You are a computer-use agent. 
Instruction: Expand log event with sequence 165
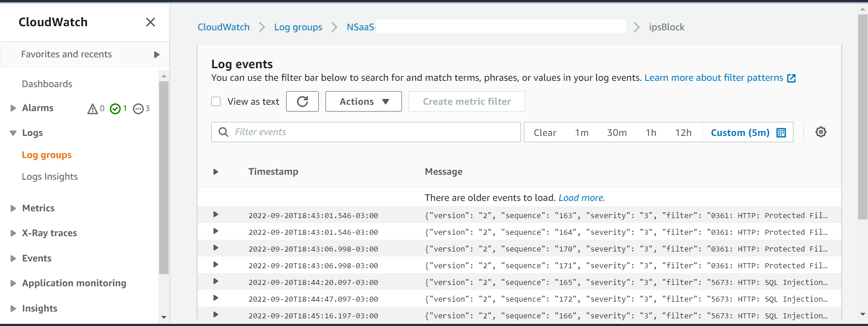click(216, 281)
